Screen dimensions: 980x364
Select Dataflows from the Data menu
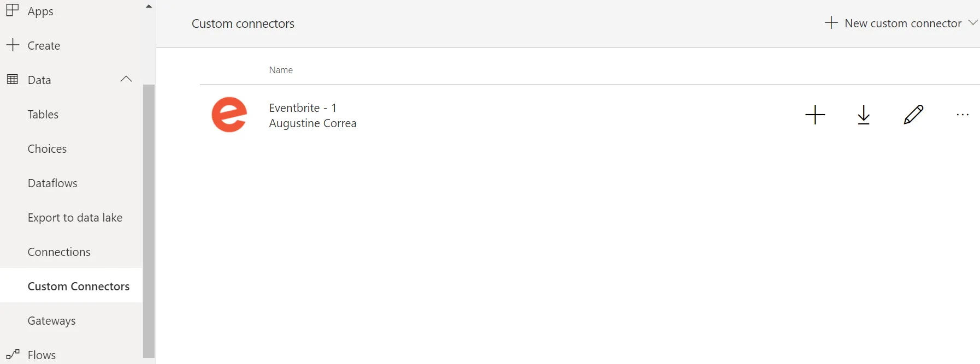[52, 183]
